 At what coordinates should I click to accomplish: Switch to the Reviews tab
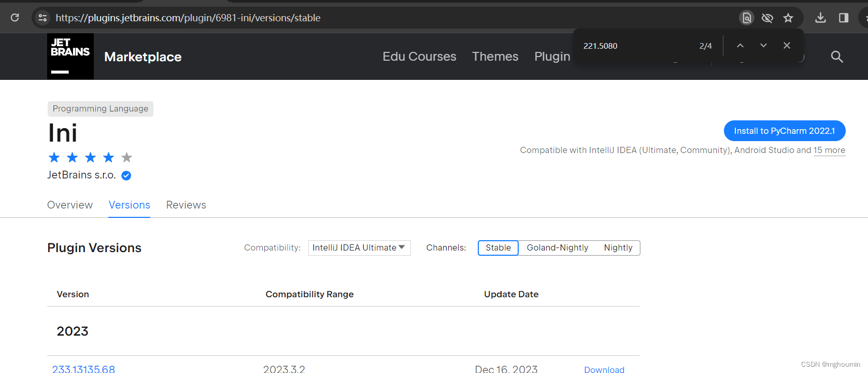click(x=186, y=205)
